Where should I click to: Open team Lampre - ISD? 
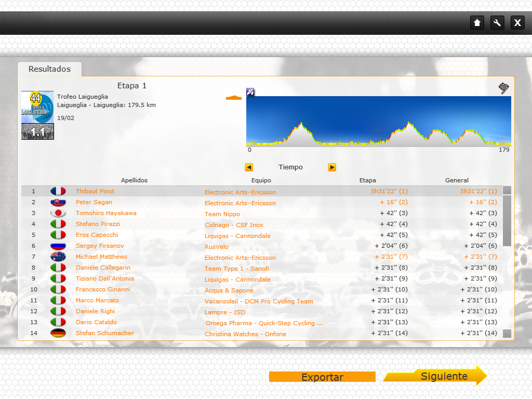pyautogui.click(x=224, y=312)
